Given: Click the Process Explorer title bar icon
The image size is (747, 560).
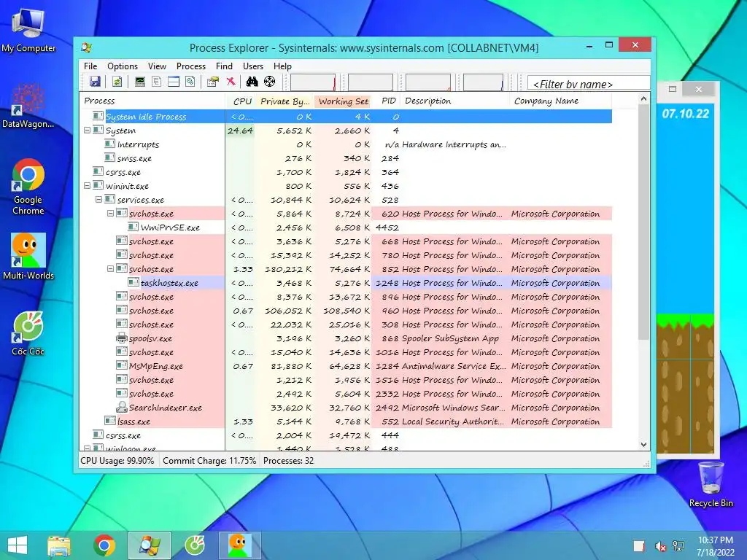Looking at the screenshot, I should click(x=86, y=47).
